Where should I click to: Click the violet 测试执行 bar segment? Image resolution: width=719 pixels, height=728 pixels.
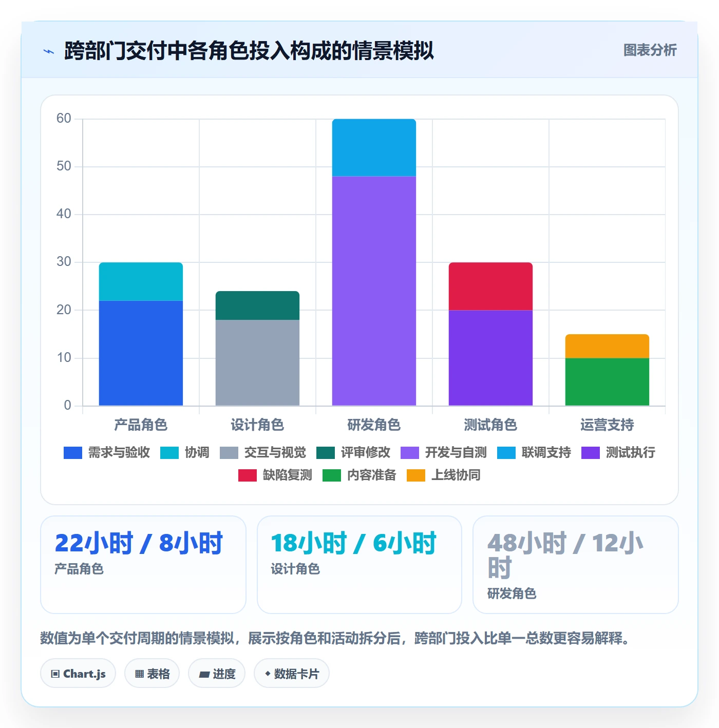coord(490,358)
